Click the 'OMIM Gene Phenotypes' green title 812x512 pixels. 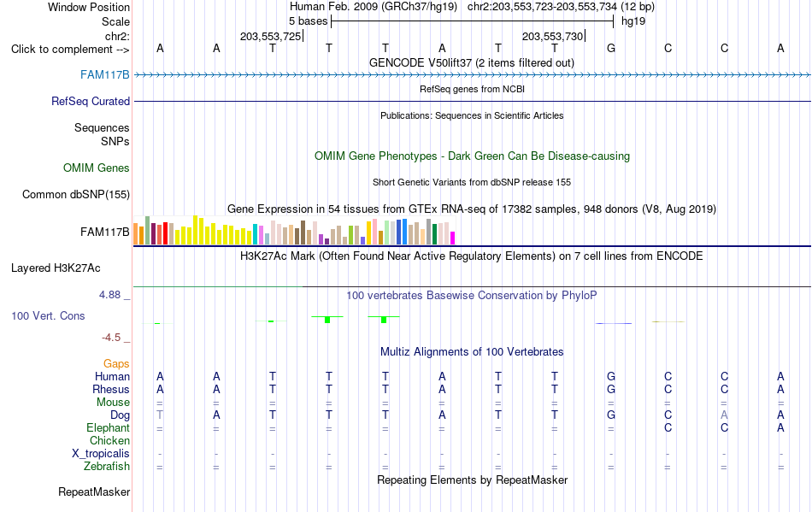point(473,156)
